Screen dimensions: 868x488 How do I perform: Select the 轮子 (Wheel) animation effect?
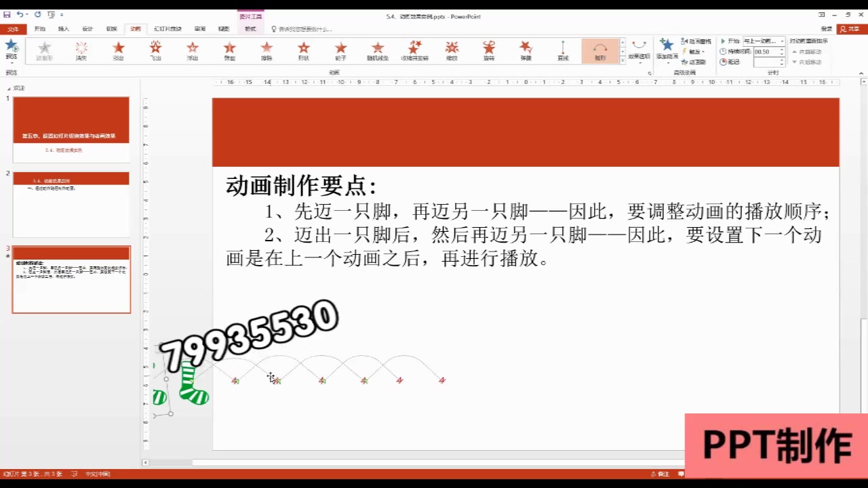(x=341, y=51)
